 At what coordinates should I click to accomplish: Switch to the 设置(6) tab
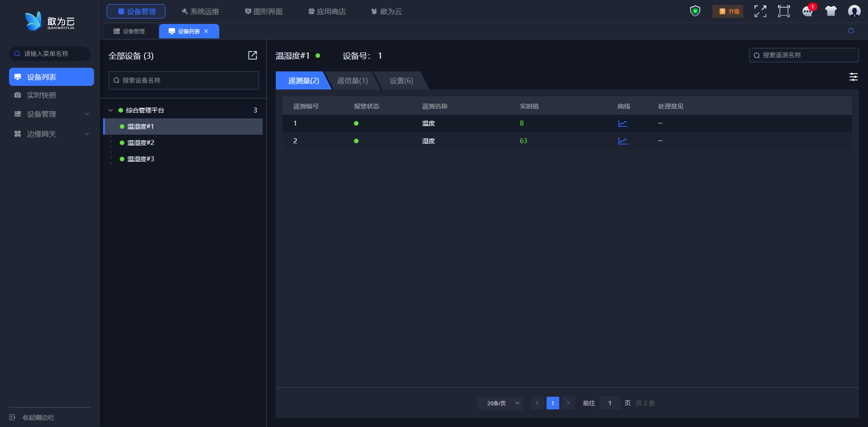pos(401,81)
